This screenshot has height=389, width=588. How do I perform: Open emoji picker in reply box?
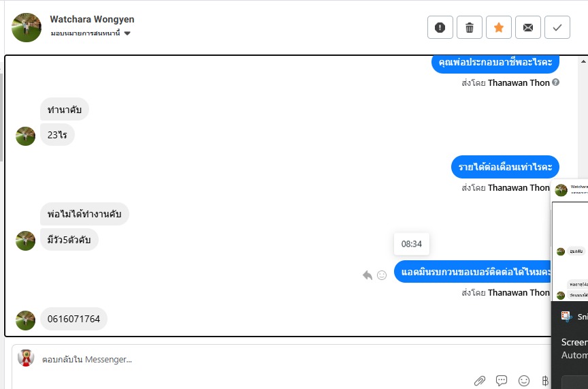click(x=524, y=381)
